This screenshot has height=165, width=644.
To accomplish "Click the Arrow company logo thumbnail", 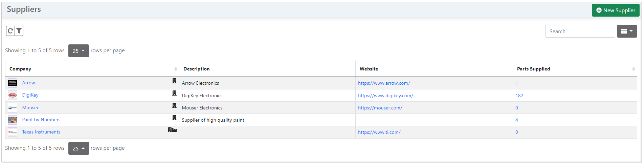I will click(13, 83).
